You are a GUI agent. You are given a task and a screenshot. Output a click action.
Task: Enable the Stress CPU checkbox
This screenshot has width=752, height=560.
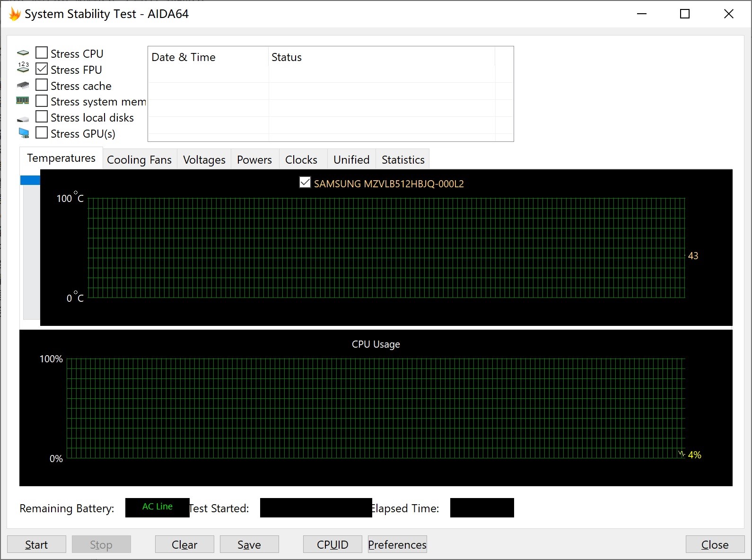(42, 52)
